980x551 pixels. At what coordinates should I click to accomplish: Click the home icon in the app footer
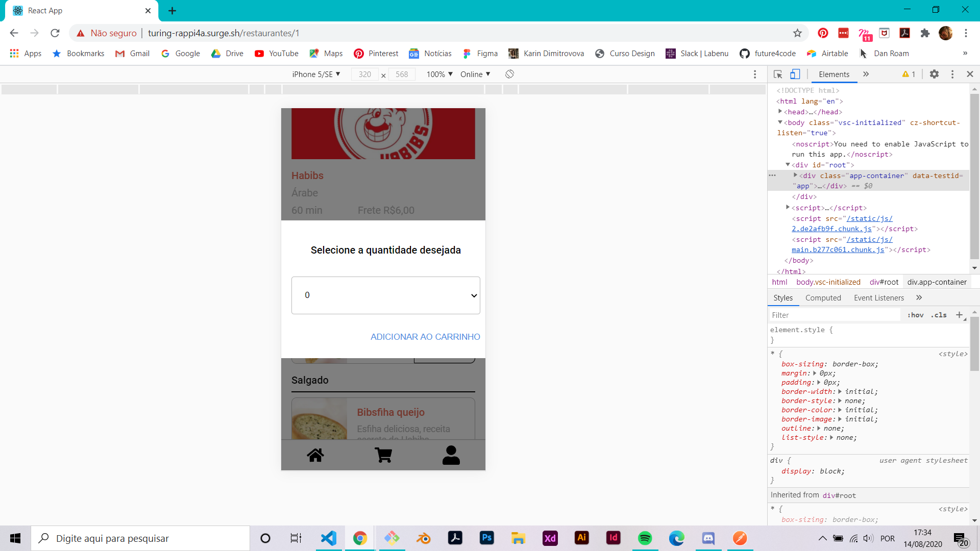(315, 455)
